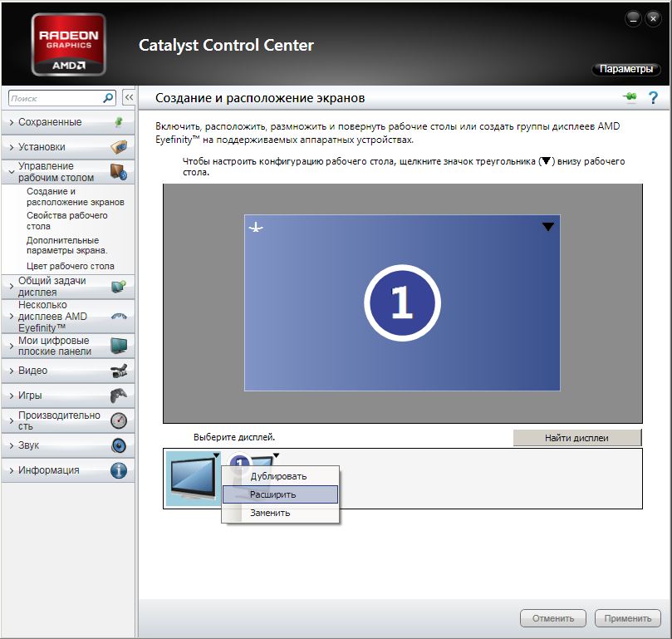672x639 pixels.
Task: Click the green pin icon
Action: coord(630,98)
